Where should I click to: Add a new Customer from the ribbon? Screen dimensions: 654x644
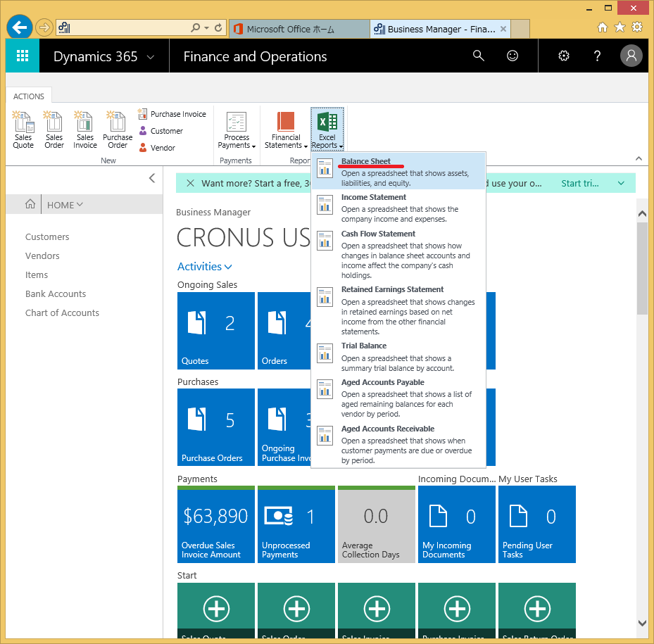pyautogui.click(x=161, y=131)
